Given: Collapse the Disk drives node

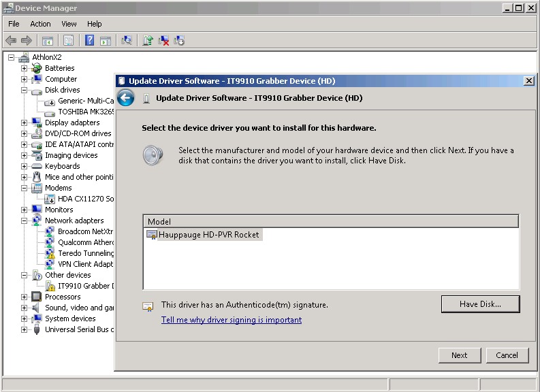Looking at the screenshot, I should 24,90.
